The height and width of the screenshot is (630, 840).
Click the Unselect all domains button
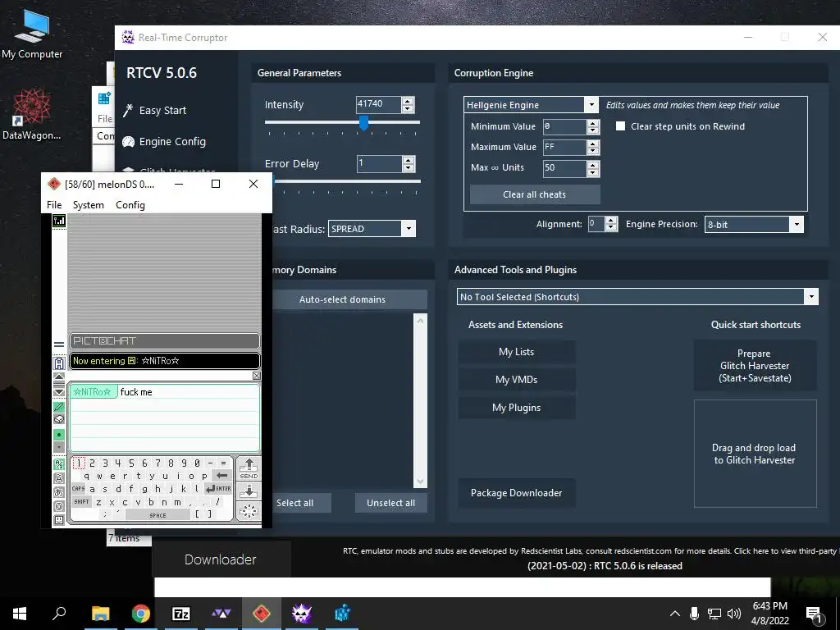391,503
